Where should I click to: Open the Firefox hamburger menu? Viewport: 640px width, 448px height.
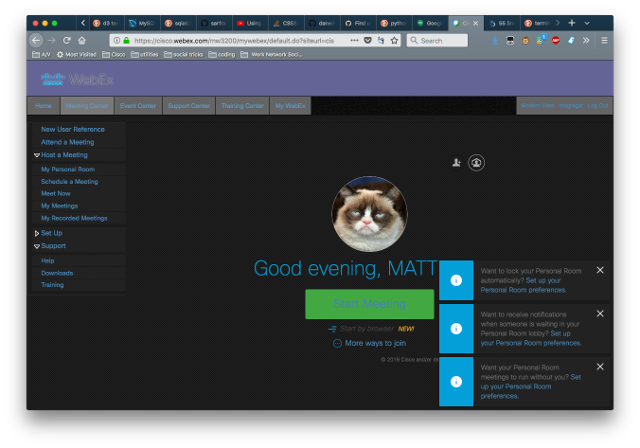[604, 40]
